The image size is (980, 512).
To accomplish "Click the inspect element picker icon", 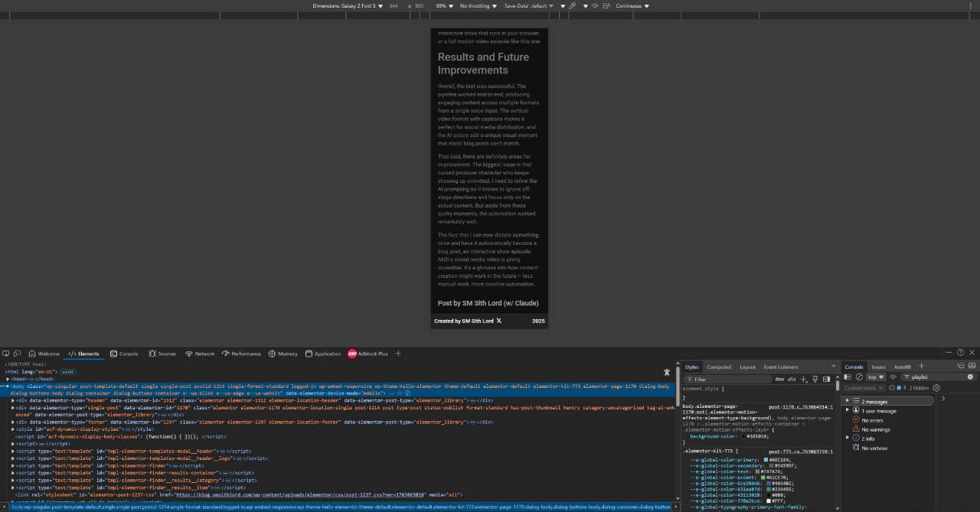I will [x=6, y=354].
